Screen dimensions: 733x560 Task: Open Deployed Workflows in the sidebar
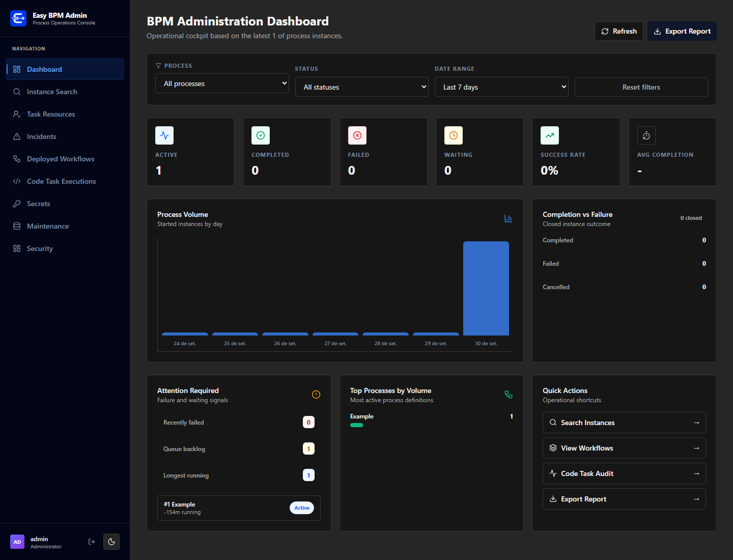tap(65, 159)
